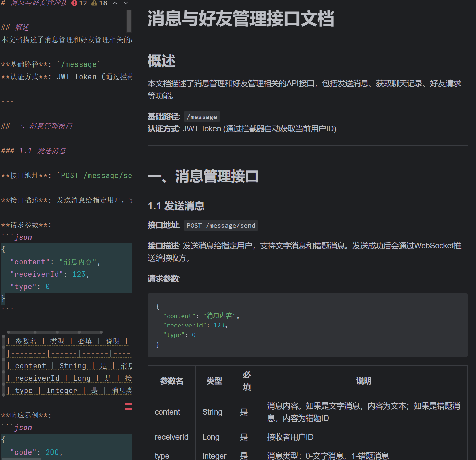
Task: Click the 接收者用户ID cell in preview table
Action: point(364,437)
